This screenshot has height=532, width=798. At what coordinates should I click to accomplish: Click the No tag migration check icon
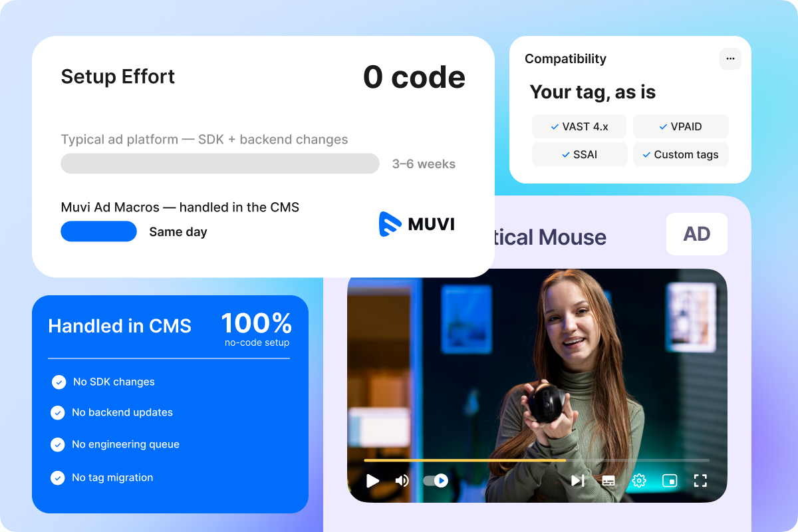point(58,477)
